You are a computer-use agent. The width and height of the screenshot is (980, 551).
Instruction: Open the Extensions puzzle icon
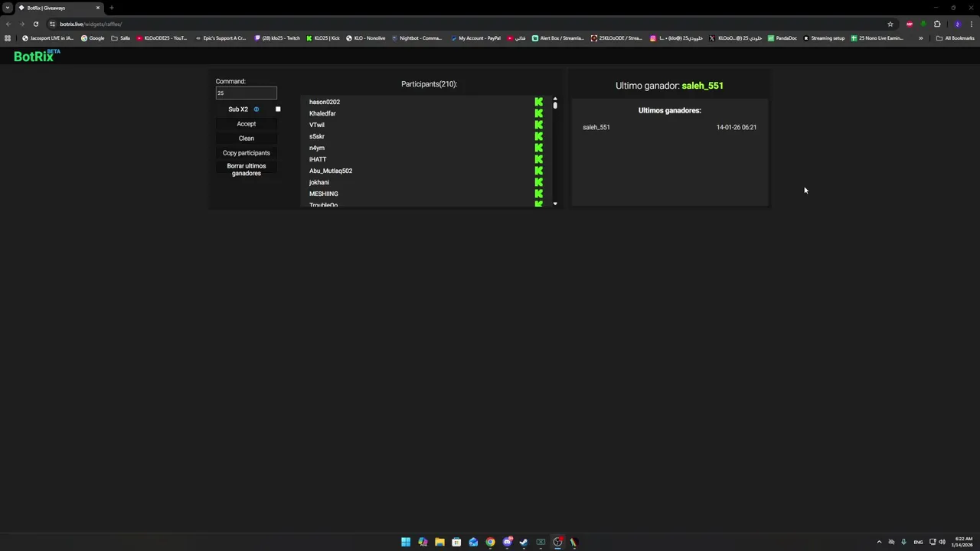(937, 24)
